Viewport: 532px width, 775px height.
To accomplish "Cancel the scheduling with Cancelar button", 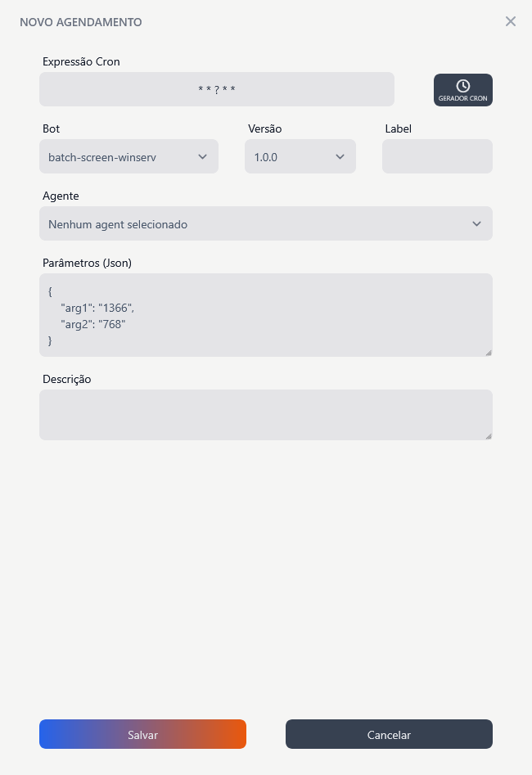I will [x=388, y=734].
